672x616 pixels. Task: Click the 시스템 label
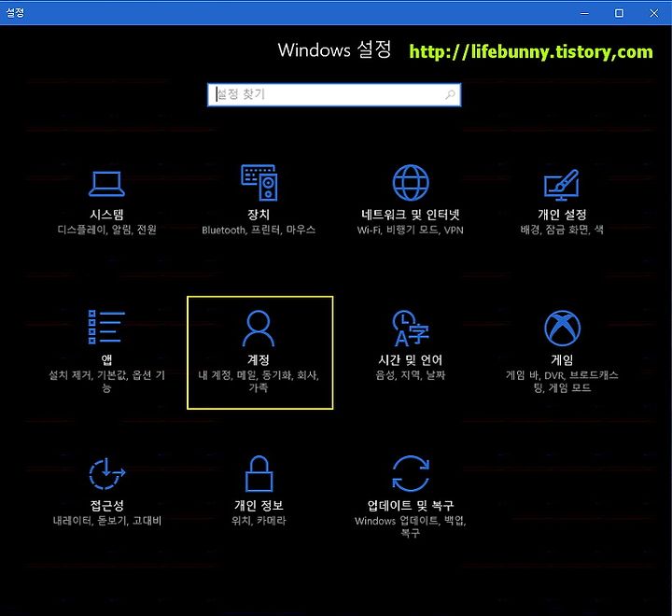click(x=106, y=215)
